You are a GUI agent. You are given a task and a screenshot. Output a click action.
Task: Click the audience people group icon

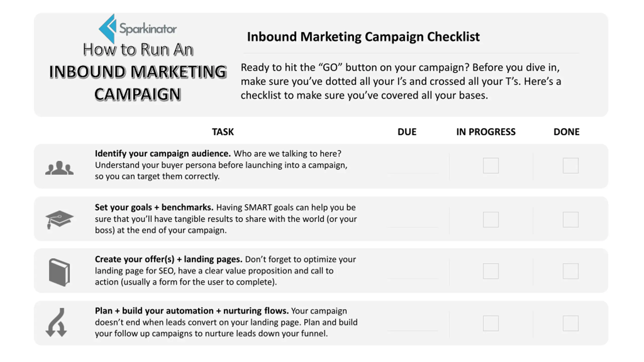[x=59, y=168]
